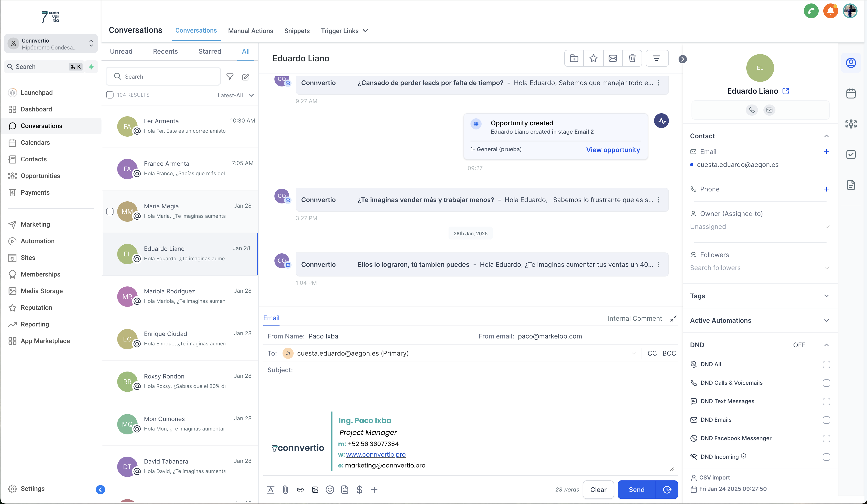Expand the Tags section

pos(826,296)
